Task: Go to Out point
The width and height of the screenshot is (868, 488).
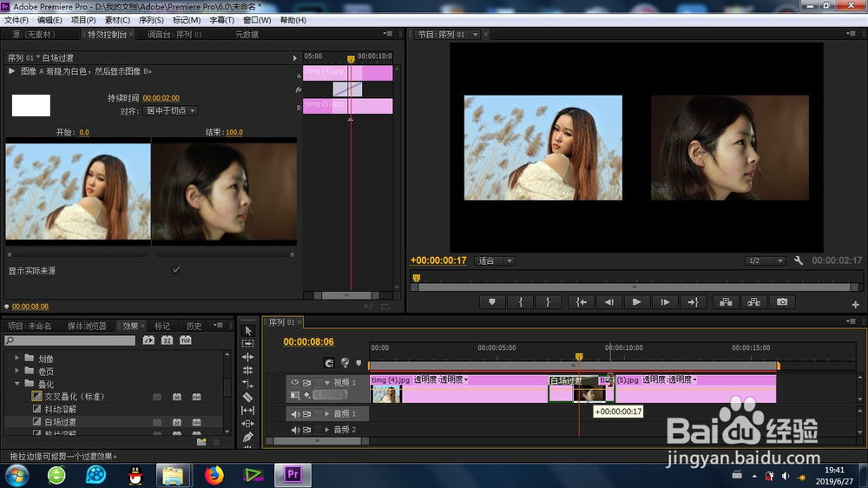Action: [693, 302]
